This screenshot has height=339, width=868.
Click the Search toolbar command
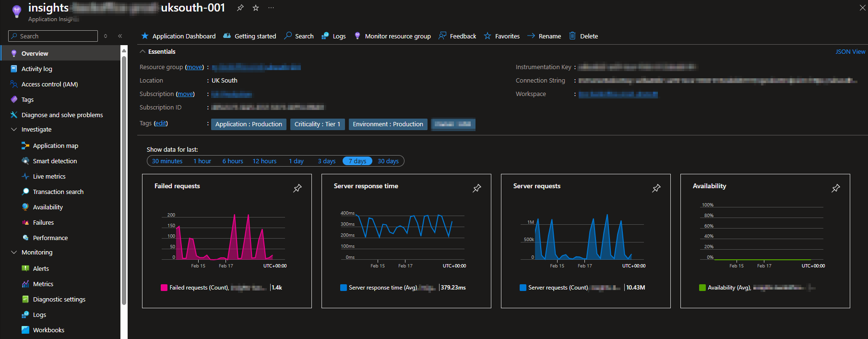(299, 36)
